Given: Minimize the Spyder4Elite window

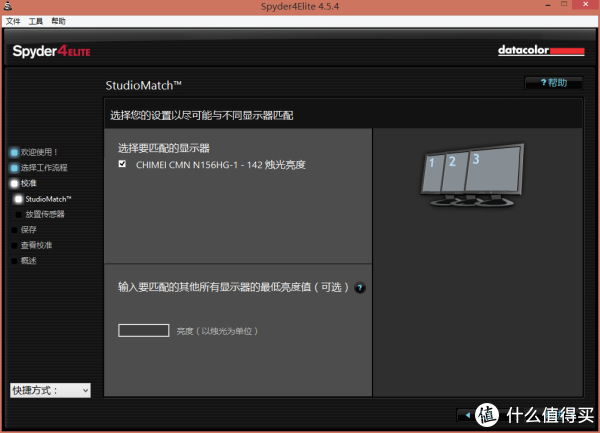Looking at the screenshot, I should (x=548, y=5).
